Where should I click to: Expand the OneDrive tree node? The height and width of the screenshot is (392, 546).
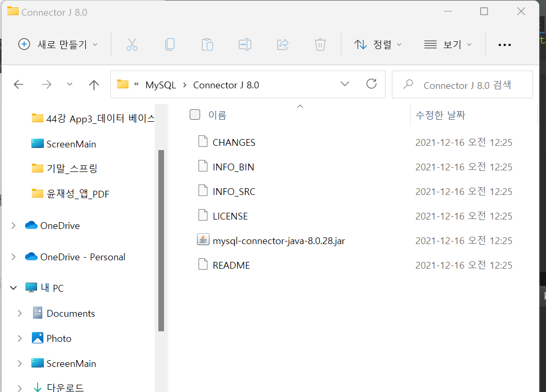click(13, 225)
